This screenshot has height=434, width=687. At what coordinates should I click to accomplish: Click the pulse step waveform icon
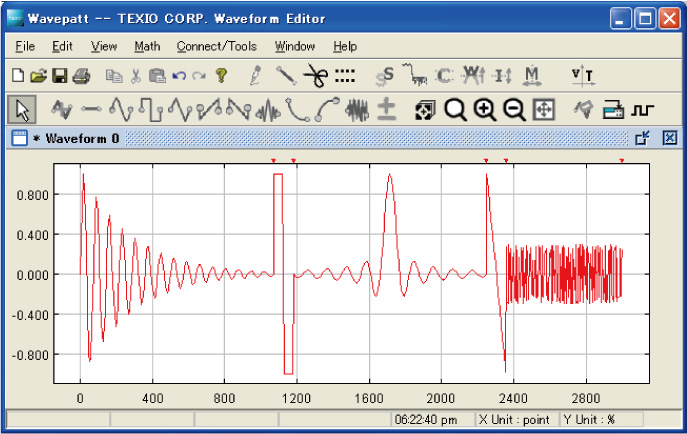click(642, 110)
